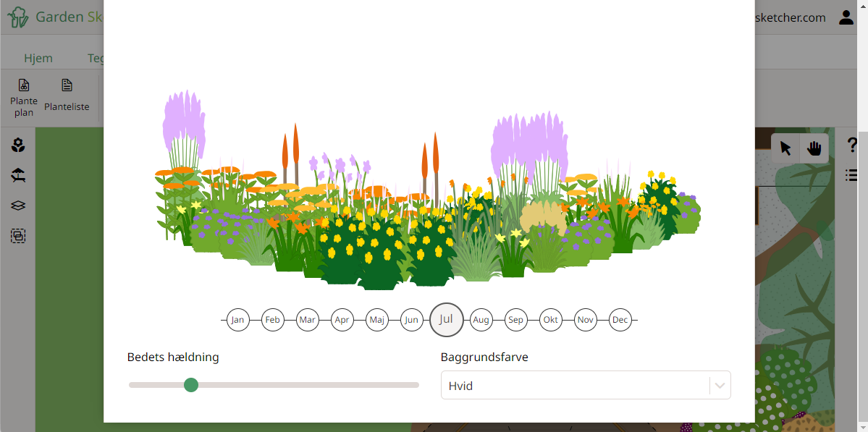Open the Planteliste document view
Viewport: 868px width, 432px height.
click(x=66, y=96)
